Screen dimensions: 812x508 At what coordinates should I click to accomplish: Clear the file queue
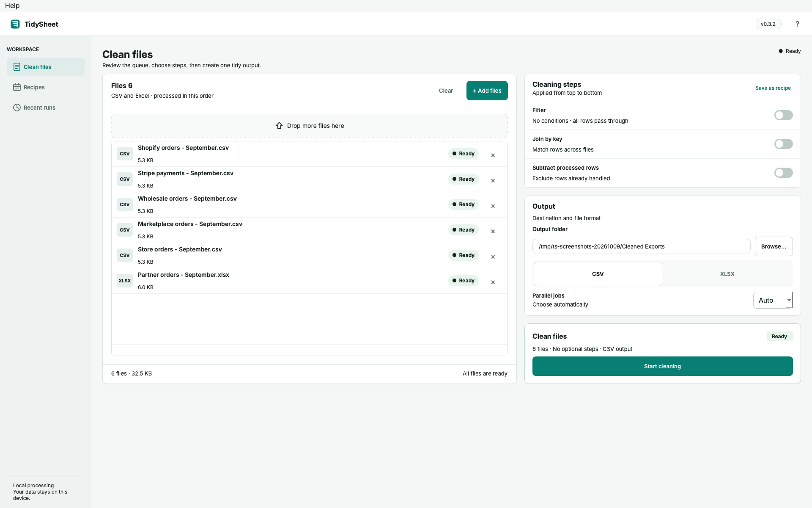coord(446,91)
